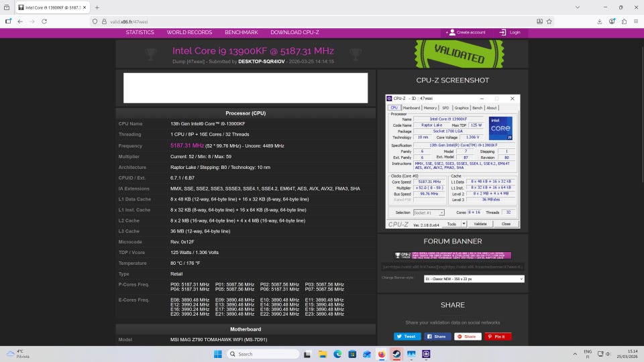Viewport: 644px width, 362px height.
Task: Click the Windows Start button
Action: [218, 354]
